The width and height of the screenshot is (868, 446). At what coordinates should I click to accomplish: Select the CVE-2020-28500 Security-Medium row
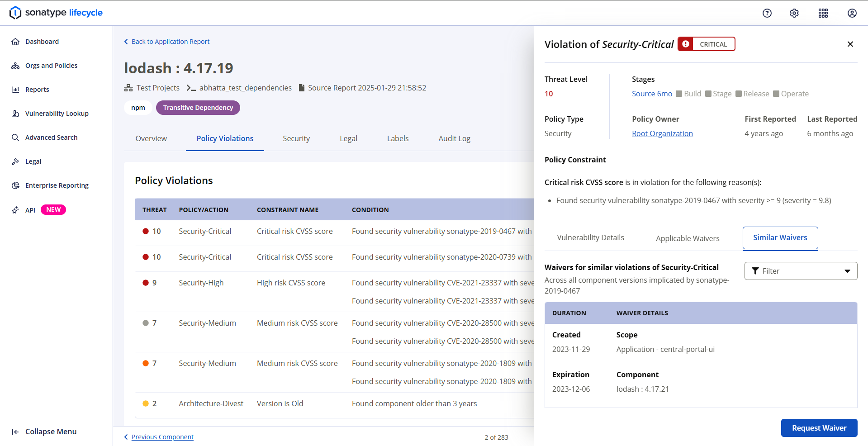(335, 332)
